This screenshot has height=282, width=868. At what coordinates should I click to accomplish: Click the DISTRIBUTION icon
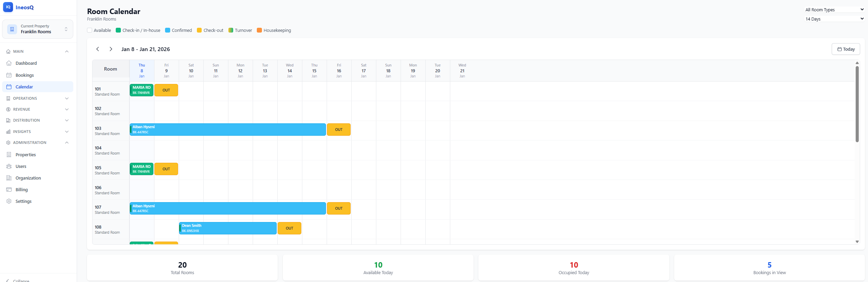9,120
